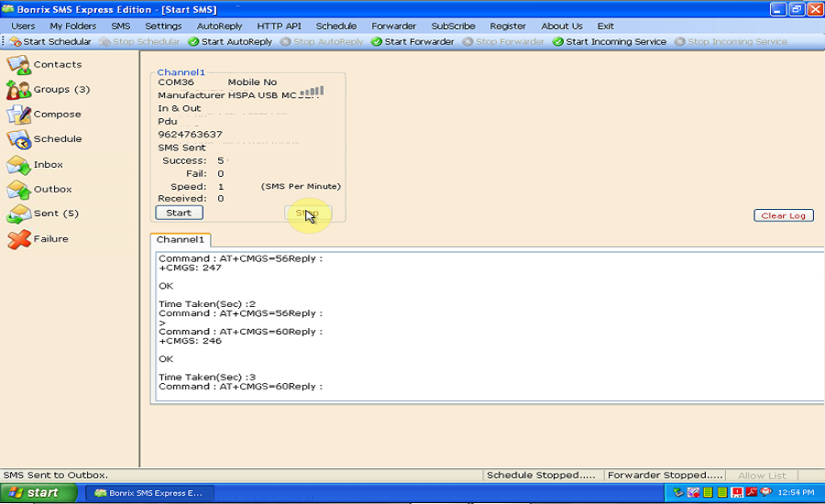825x504 pixels.
Task: Open the Failure red X icon
Action: (x=19, y=239)
